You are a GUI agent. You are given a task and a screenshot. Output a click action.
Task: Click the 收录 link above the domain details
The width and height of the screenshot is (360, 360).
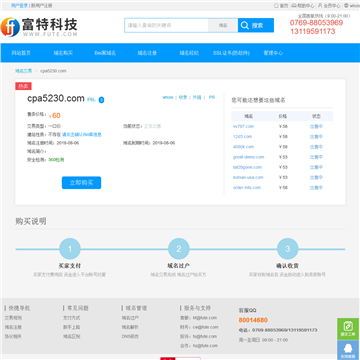coord(183,97)
